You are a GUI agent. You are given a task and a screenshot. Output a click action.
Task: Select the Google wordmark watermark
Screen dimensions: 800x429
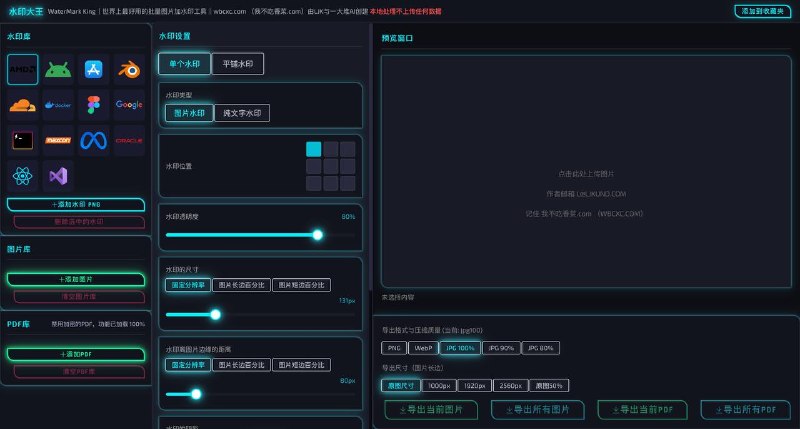[129, 105]
